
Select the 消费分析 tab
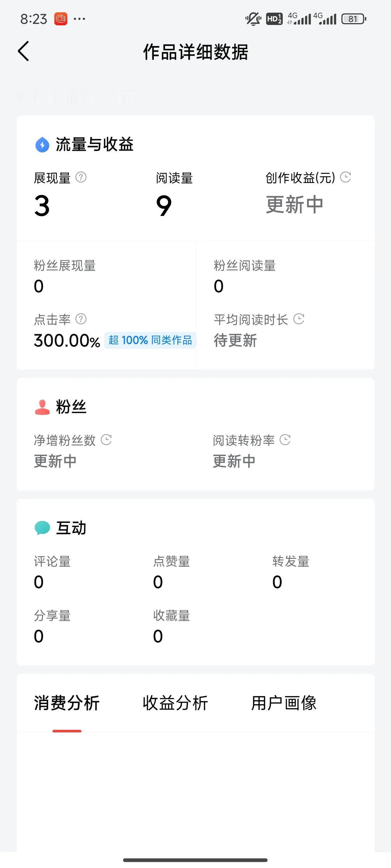click(x=67, y=703)
